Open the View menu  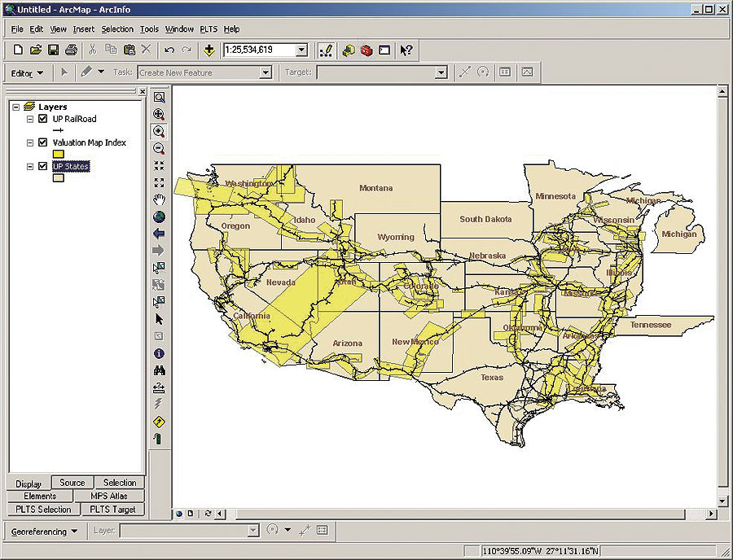coord(58,29)
